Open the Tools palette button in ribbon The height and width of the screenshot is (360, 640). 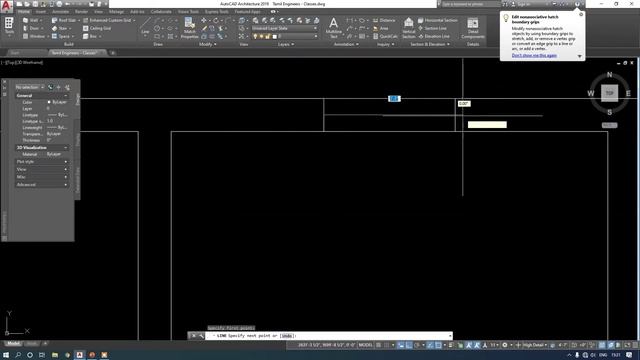9,26
